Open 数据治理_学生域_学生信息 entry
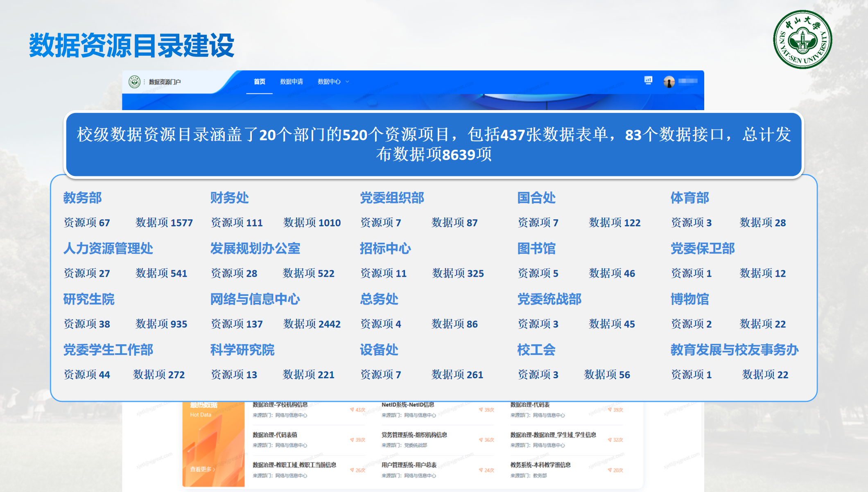Viewport: 868px width, 492px height. coord(553,435)
